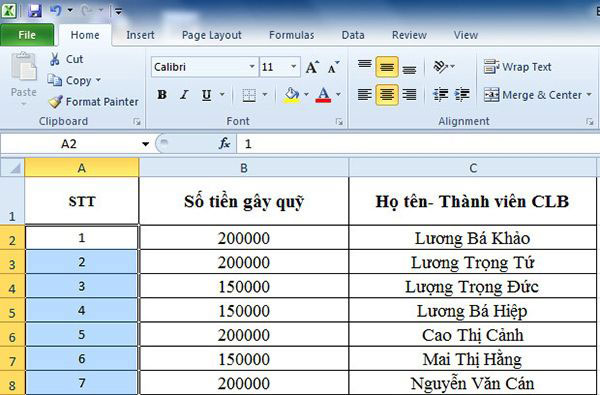
Task: Open fill color palette arrow
Action: coord(306,95)
